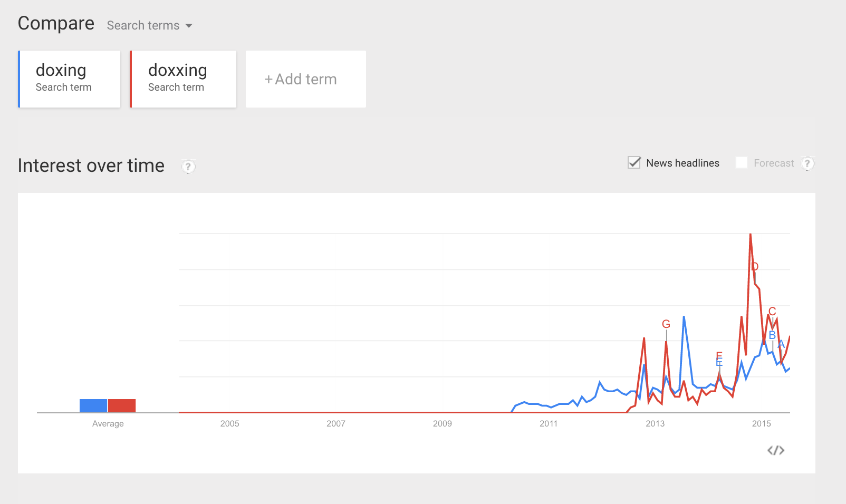The height and width of the screenshot is (504, 846).
Task: Click the 2015 label on time axis
Action: [x=761, y=423]
